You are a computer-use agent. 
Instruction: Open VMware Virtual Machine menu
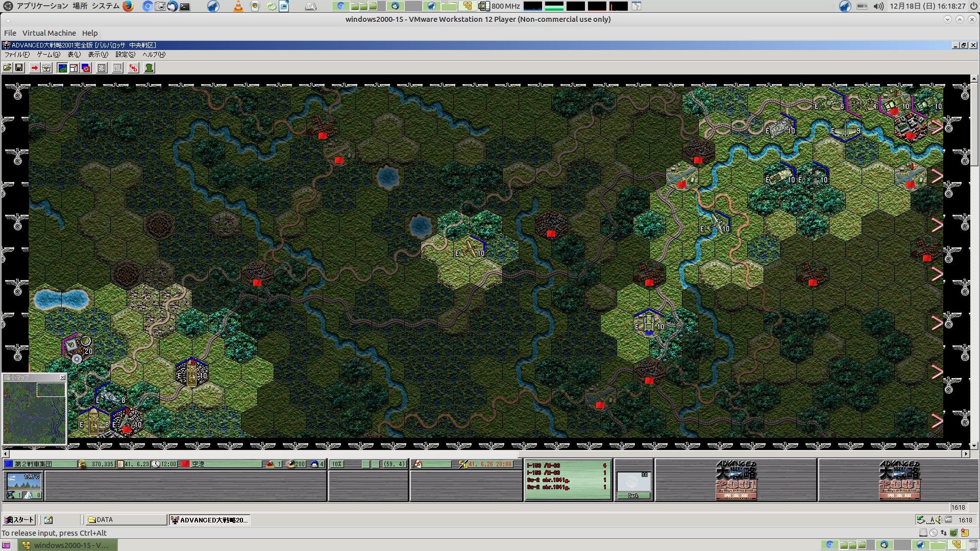point(49,33)
